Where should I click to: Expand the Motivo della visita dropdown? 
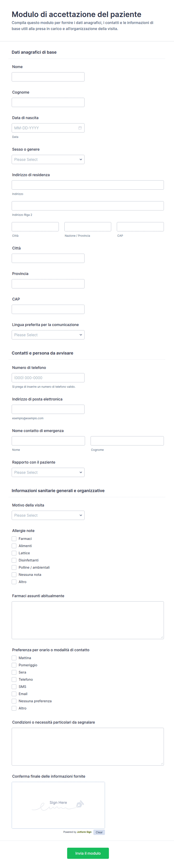[48, 515]
